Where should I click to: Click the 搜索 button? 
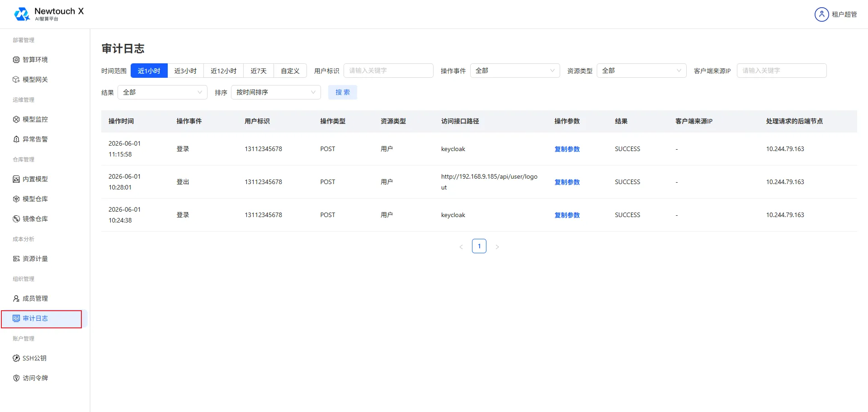[x=343, y=92]
